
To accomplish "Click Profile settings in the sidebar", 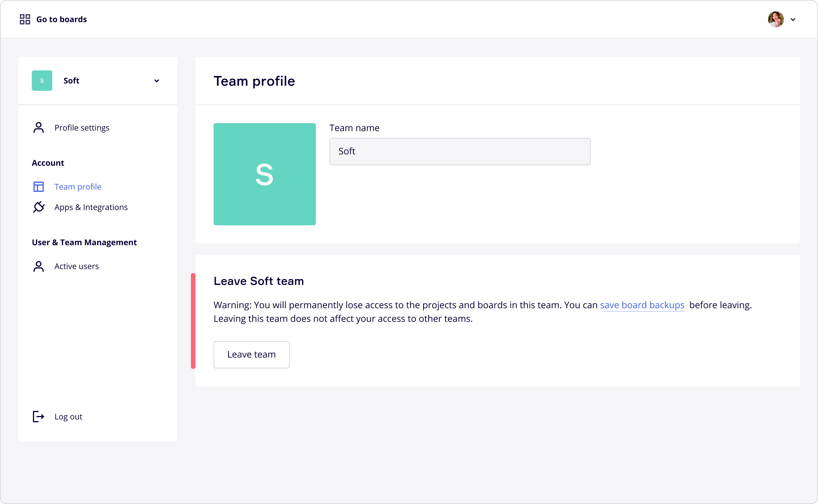I will pyautogui.click(x=82, y=127).
